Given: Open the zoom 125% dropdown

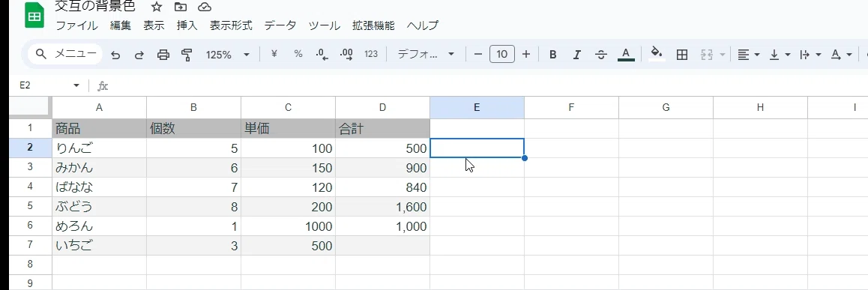Looking at the screenshot, I should point(228,54).
